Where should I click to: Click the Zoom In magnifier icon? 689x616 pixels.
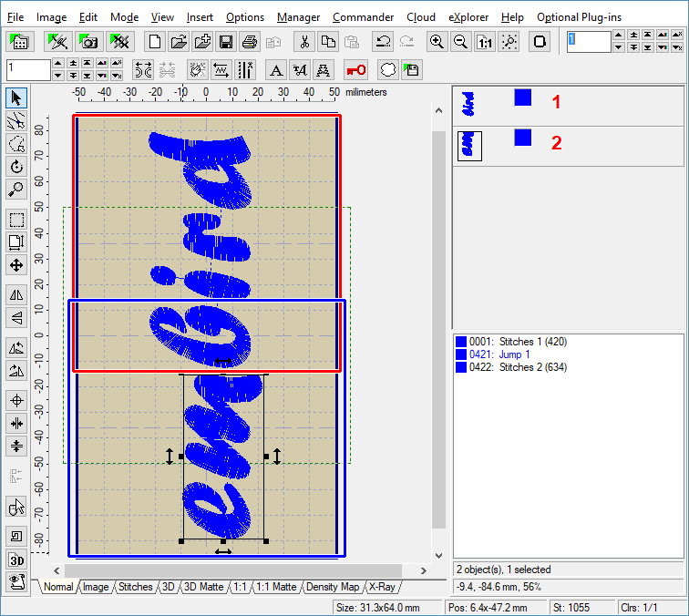pos(437,42)
